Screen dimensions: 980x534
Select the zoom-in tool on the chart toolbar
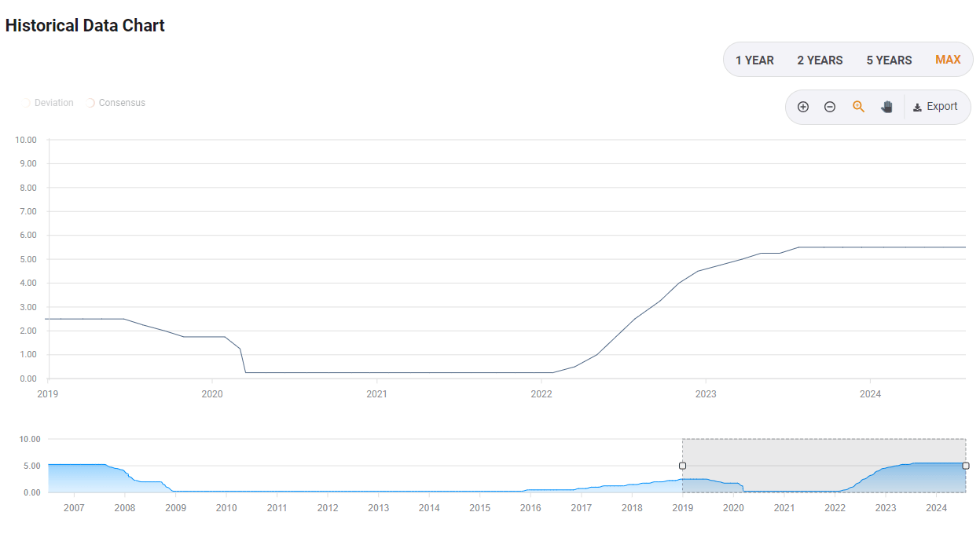[803, 106]
